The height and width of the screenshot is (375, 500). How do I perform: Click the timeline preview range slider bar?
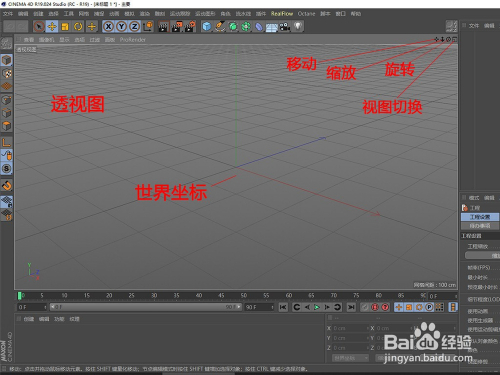point(146,307)
